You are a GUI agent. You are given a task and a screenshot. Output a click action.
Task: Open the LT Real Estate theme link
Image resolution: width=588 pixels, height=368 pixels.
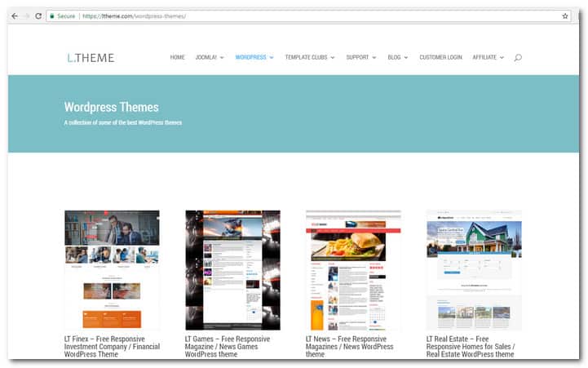coord(471,346)
